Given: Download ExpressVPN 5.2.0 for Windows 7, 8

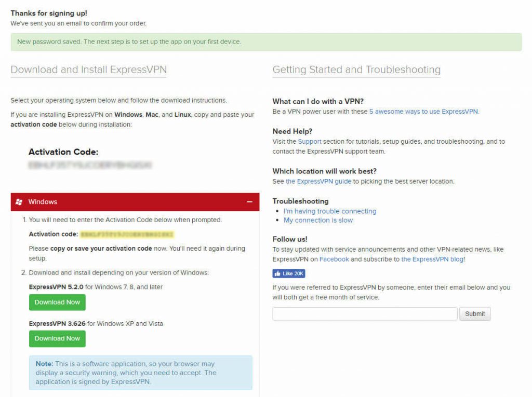Looking at the screenshot, I should pos(57,302).
